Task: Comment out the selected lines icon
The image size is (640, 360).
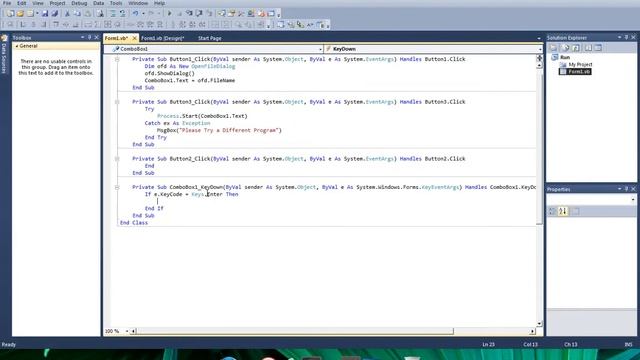Action: (x=113, y=13)
